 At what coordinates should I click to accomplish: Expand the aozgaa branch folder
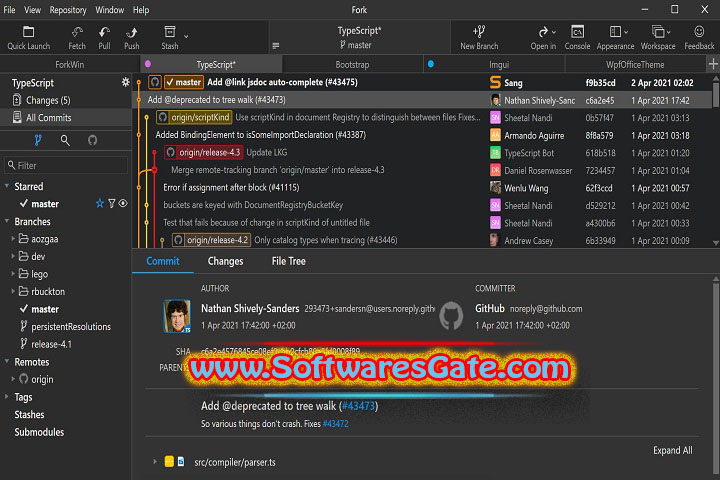click(13, 238)
